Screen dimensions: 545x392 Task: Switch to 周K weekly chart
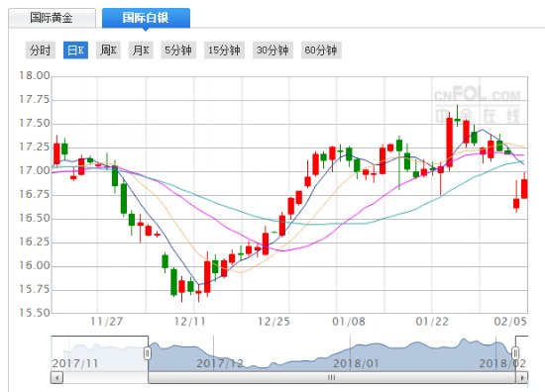pos(108,50)
